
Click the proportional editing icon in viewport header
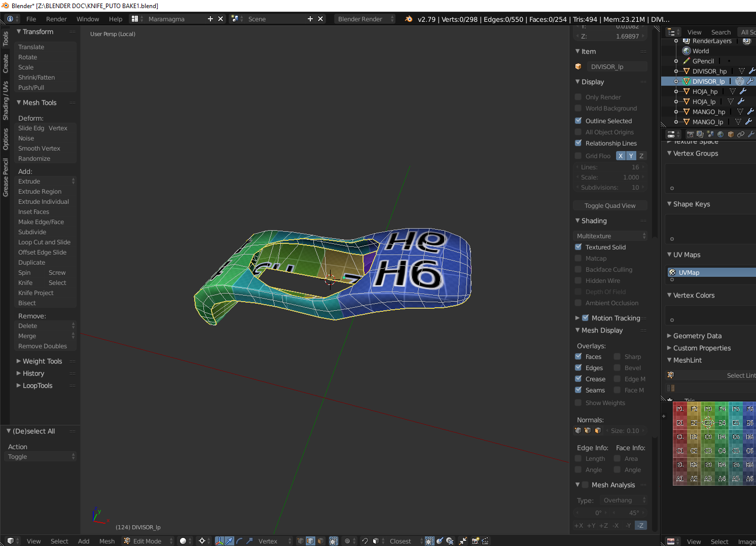(347, 541)
